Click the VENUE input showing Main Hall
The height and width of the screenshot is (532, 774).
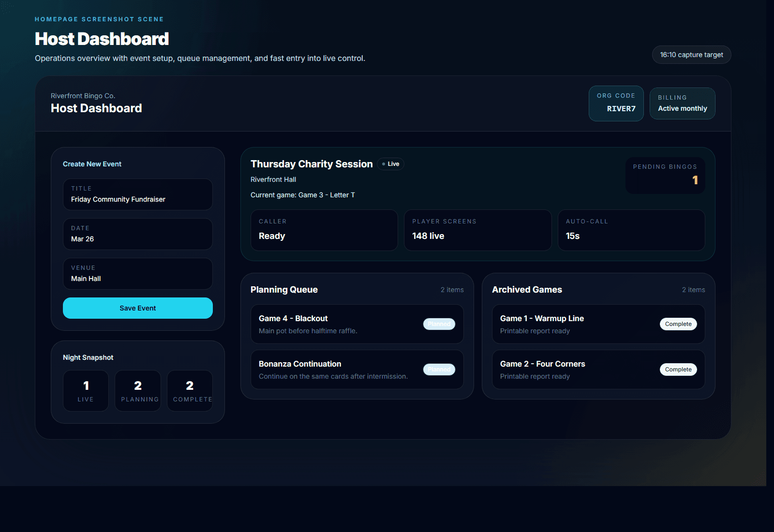click(x=137, y=274)
